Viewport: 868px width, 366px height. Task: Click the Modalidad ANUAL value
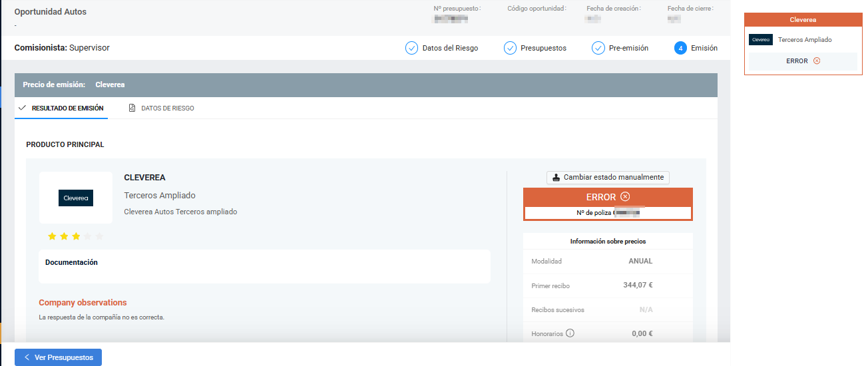point(640,262)
